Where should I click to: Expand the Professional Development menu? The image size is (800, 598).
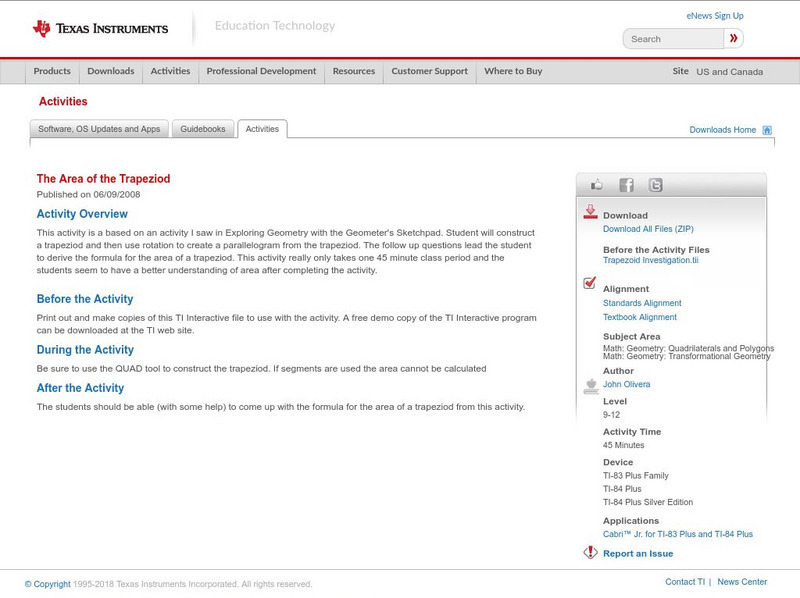click(261, 71)
